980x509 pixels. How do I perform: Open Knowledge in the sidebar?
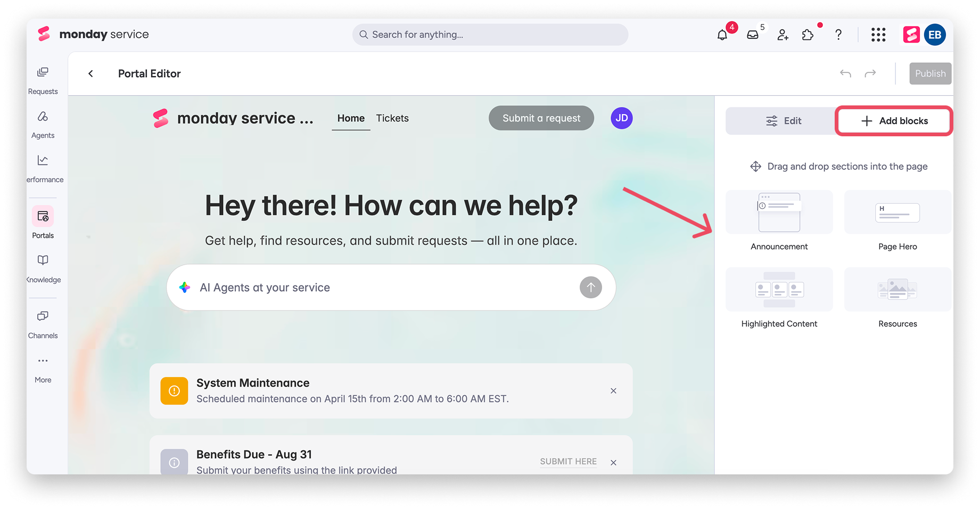point(43,269)
